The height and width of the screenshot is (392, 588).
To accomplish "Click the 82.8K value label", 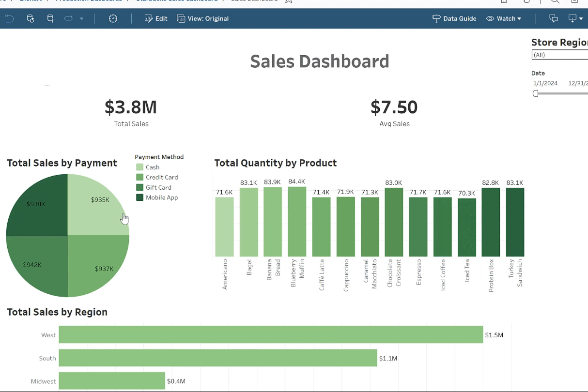I will pyautogui.click(x=491, y=183).
